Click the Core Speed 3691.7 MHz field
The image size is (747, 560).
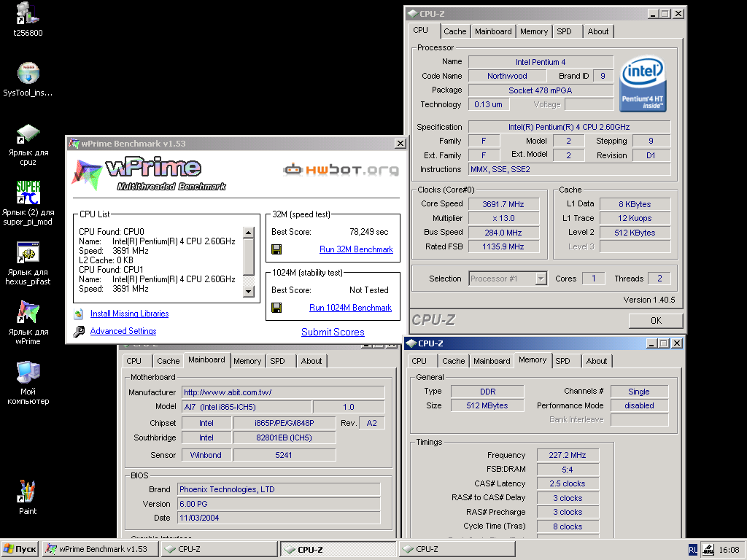click(x=503, y=204)
